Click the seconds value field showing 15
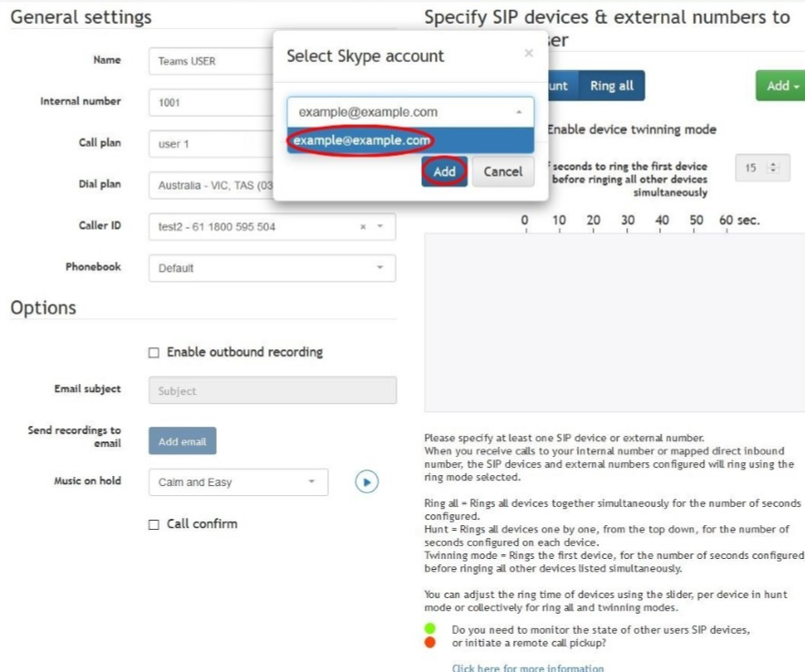The width and height of the screenshot is (805, 672). [x=762, y=168]
